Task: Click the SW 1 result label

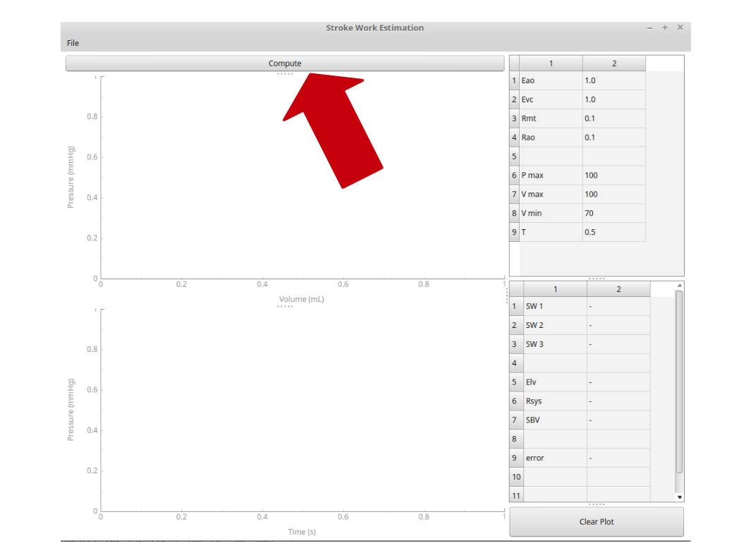Action: point(555,306)
